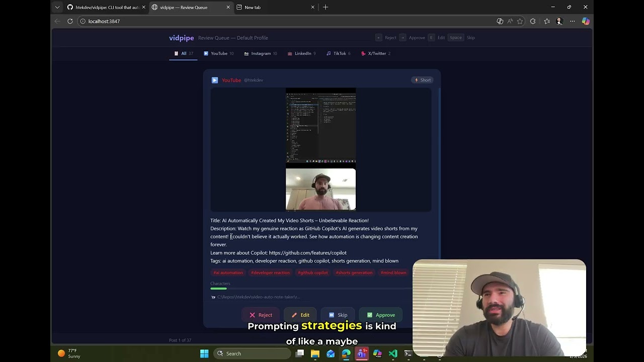644x362 pixels.
Task: Click the Post 1 of 37 counter
Action: click(x=180, y=340)
